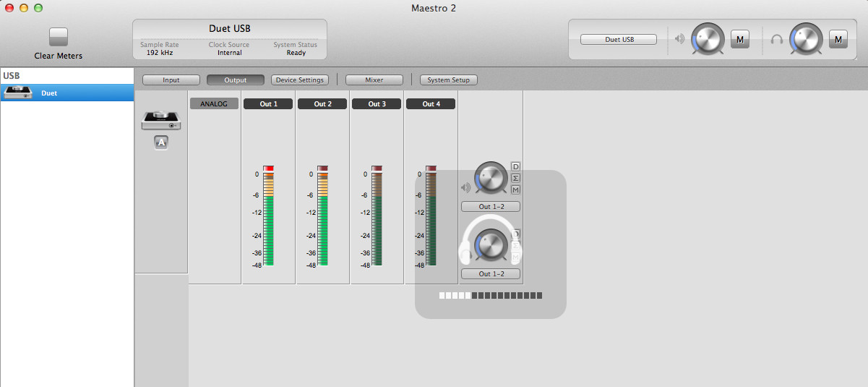Viewport: 868px width, 387px height.
Task: Click the Duet USB title in status display
Action: point(230,29)
